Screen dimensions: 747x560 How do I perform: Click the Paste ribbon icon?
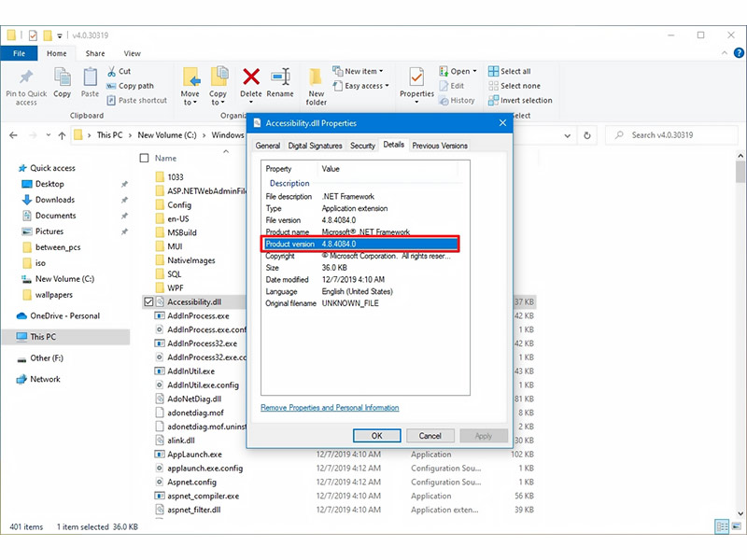point(90,77)
